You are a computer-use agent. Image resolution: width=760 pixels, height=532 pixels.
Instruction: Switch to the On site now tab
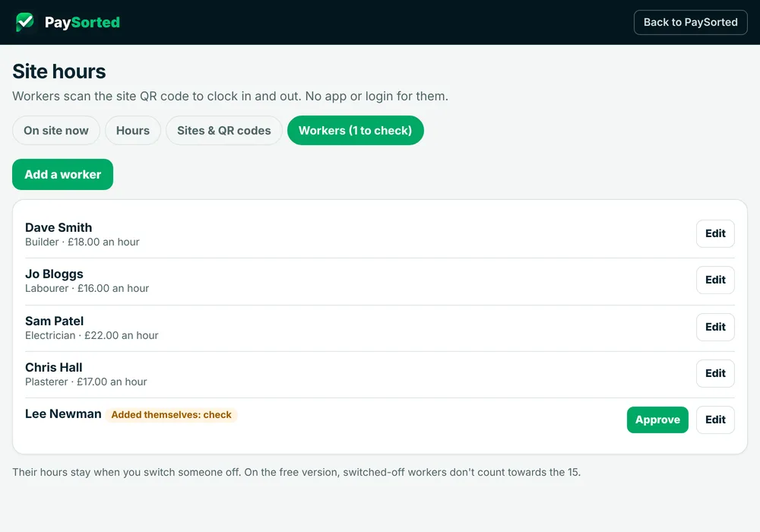coord(56,130)
